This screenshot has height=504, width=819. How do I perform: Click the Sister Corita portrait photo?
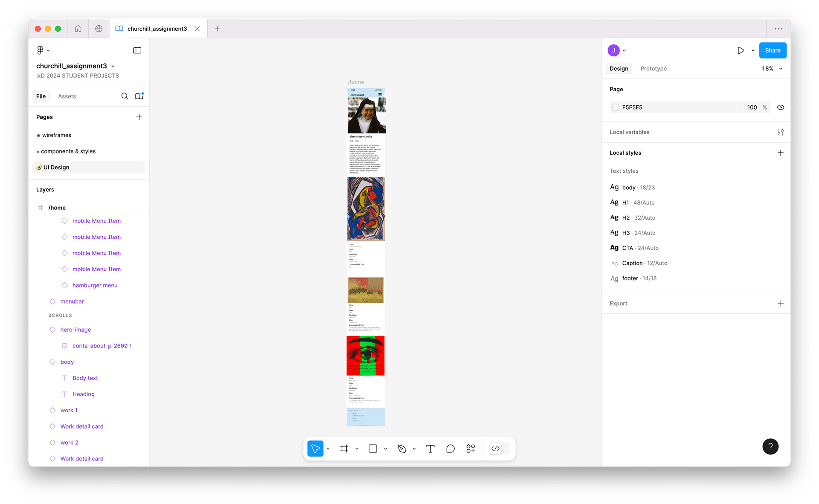pyautogui.click(x=366, y=115)
